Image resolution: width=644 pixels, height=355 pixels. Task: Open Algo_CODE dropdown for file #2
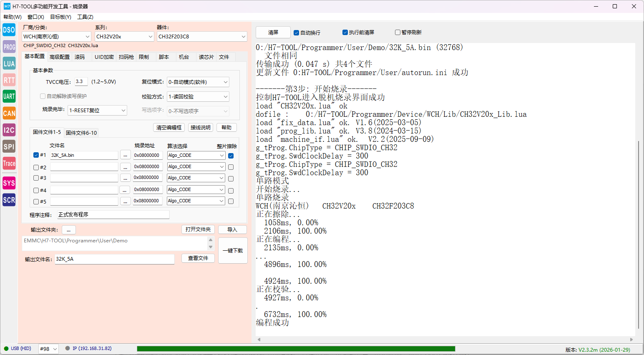(196, 166)
